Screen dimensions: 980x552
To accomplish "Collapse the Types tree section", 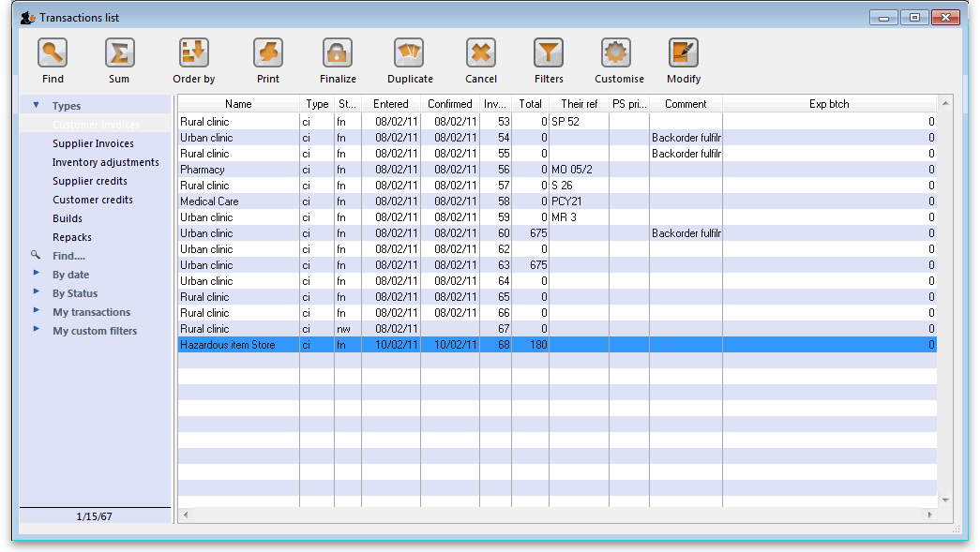I will pos(37,106).
